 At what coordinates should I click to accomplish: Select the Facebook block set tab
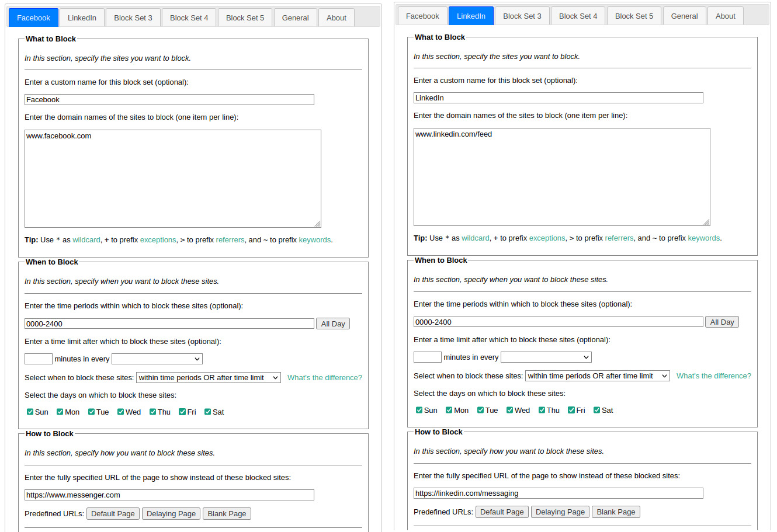pos(33,17)
